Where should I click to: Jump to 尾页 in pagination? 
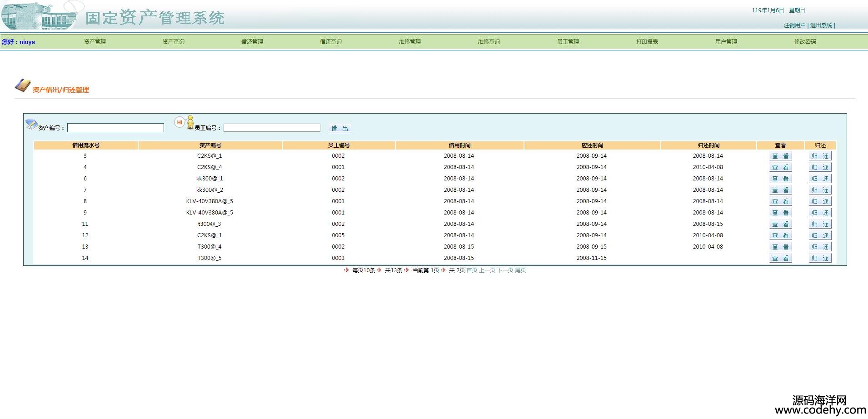(x=520, y=270)
